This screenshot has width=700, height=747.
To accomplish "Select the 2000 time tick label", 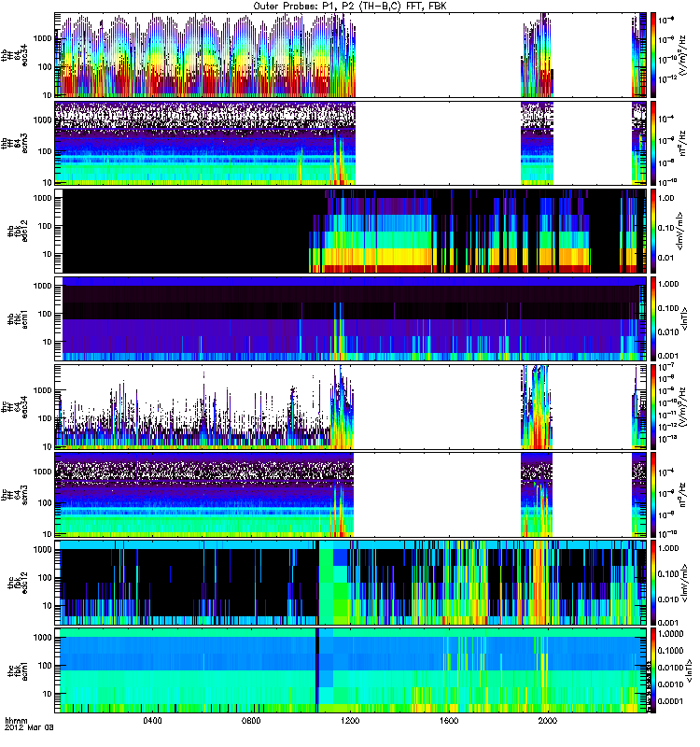I will click(x=548, y=721).
